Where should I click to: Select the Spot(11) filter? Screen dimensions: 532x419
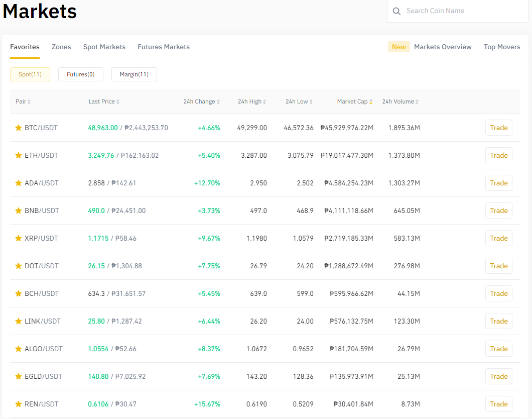point(30,74)
